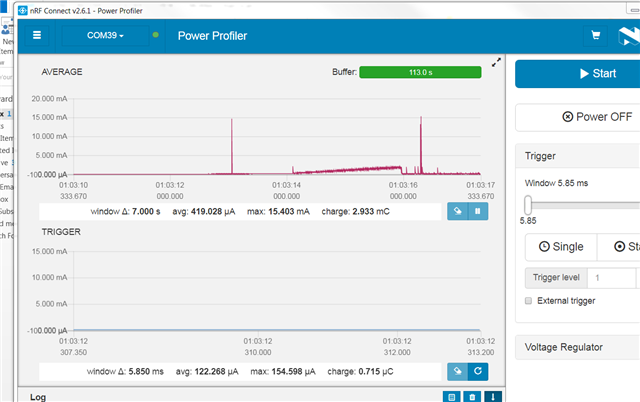The image size is (640, 402).
Task: Clear the Average chart with eraser icon
Action: tap(458, 211)
